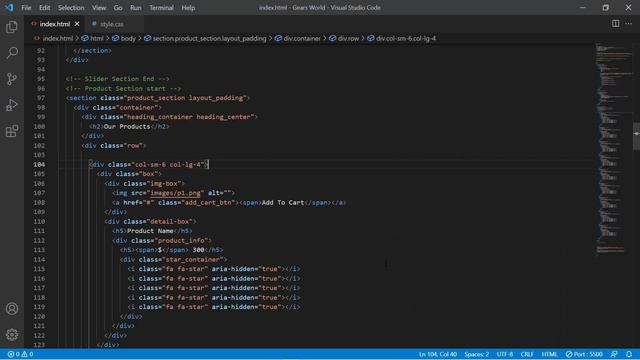Open the Go menu
The image size is (640, 360).
click(118, 8)
